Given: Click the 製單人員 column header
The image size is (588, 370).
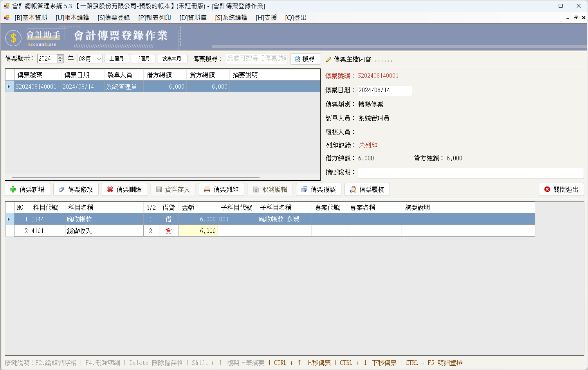Looking at the screenshot, I should coord(124,75).
